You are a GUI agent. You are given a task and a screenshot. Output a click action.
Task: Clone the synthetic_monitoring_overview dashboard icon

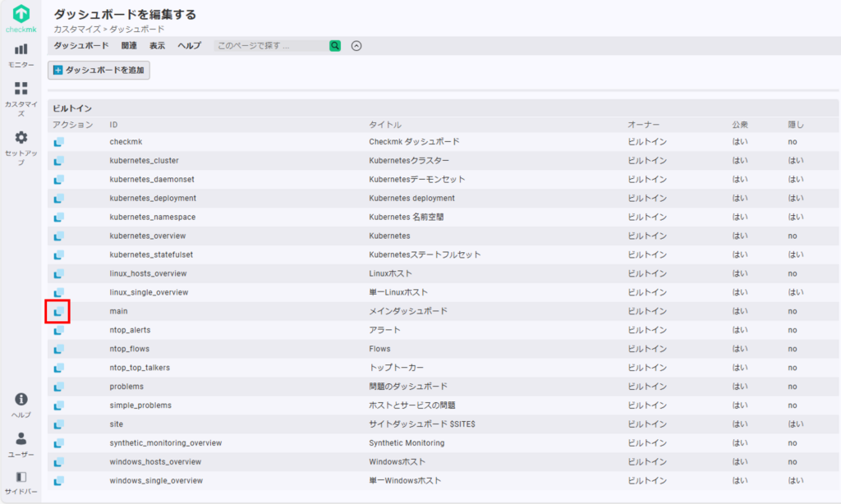click(58, 443)
